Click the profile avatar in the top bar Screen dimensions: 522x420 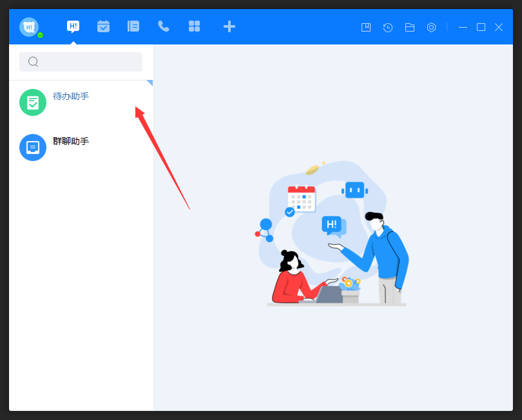(x=29, y=26)
